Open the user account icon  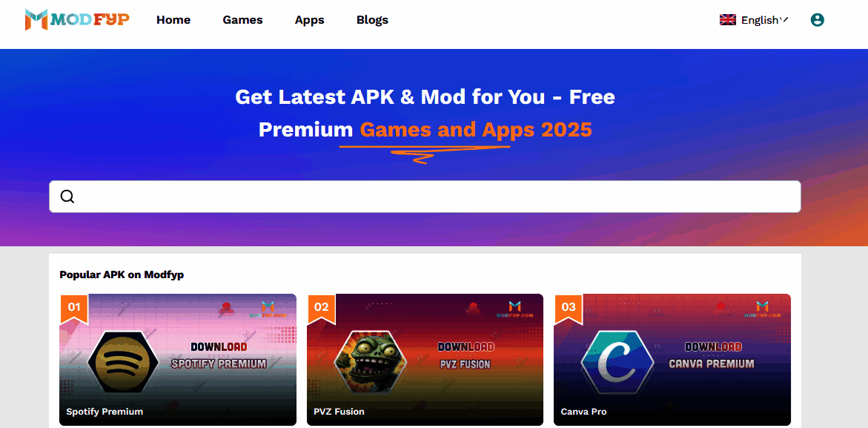point(817,20)
